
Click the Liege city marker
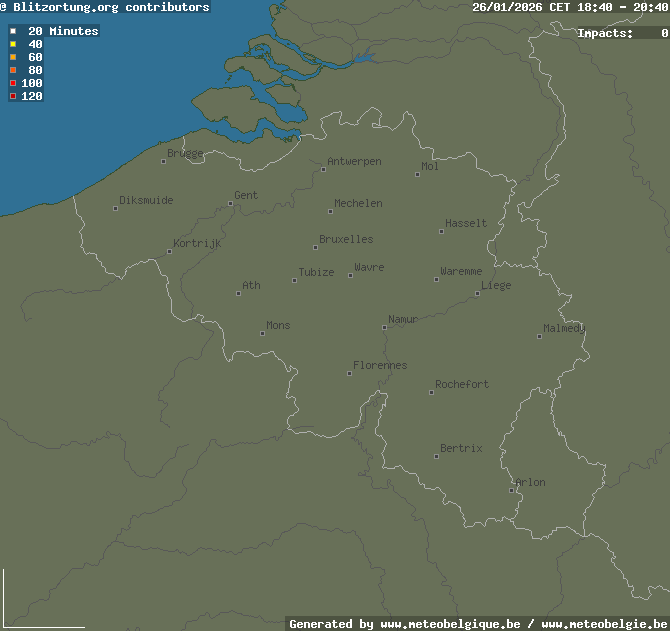tap(477, 293)
